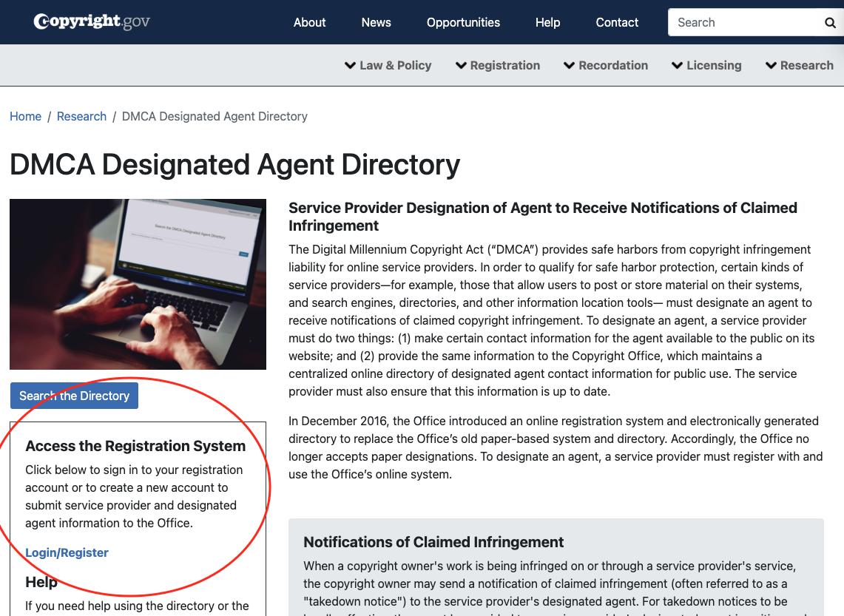Expand the Registration dropdown menu
Image resolution: width=844 pixels, height=616 pixels.
pyautogui.click(x=498, y=65)
